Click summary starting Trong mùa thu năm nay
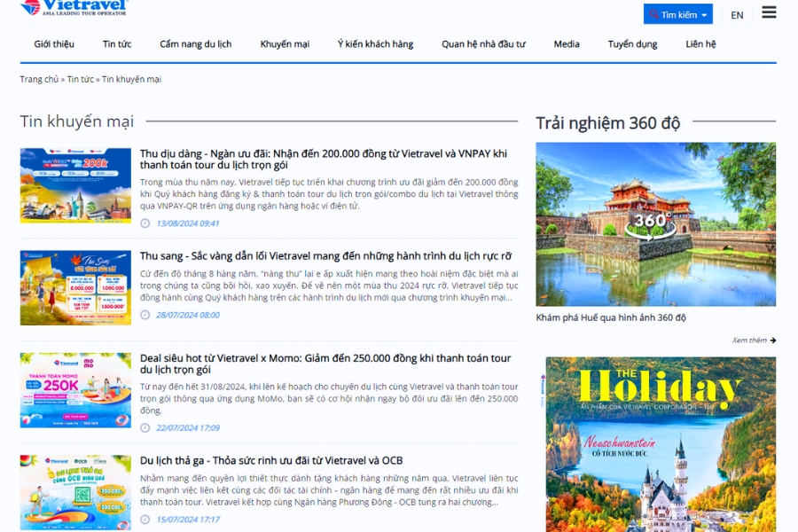 point(329,194)
